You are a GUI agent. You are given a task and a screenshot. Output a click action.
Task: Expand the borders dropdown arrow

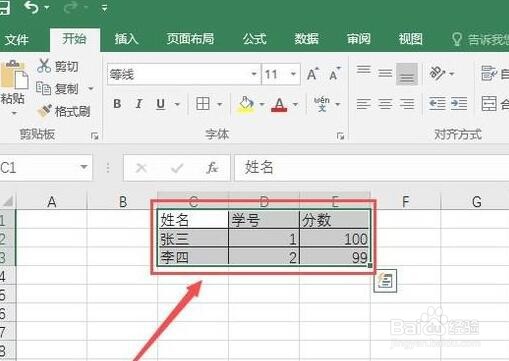point(220,104)
